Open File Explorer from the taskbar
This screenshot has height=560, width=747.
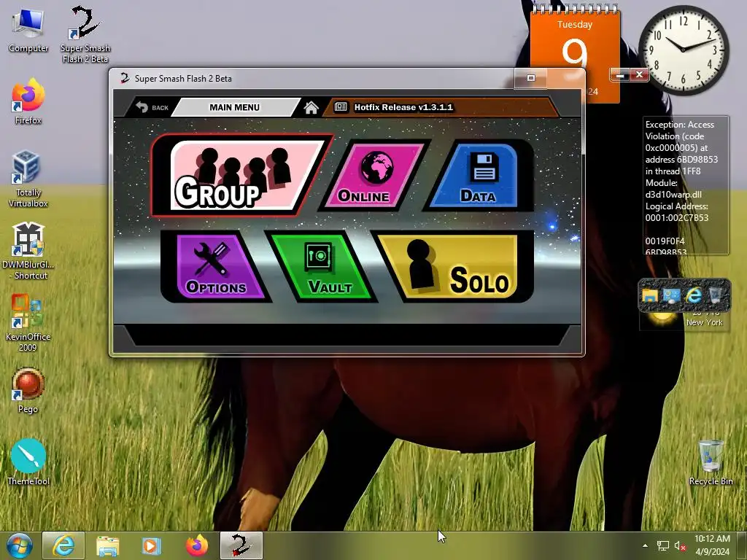(108, 545)
